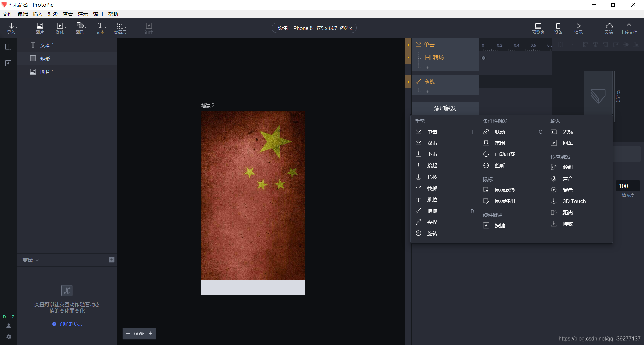Screen dimensions: 644x345
Task: Choose 长按 long press trigger
Action: click(x=444, y=177)
